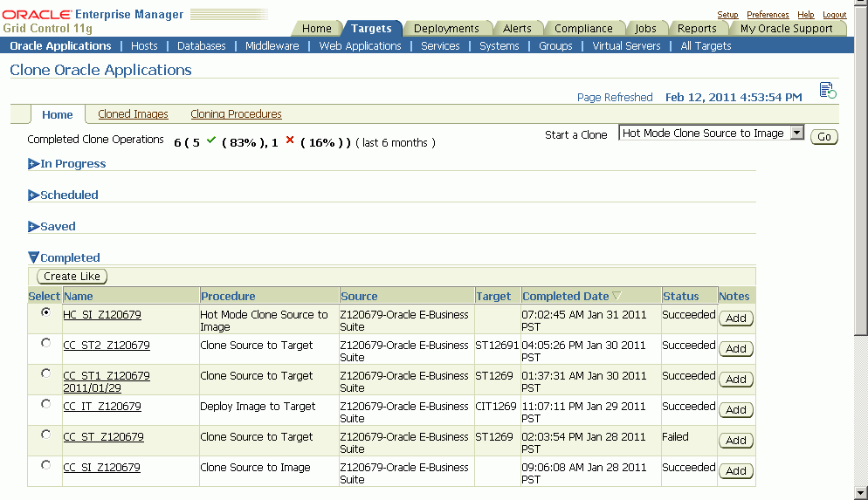Image resolution: width=868 pixels, height=500 pixels.
Task: Click the Logout link
Action: 834,14
